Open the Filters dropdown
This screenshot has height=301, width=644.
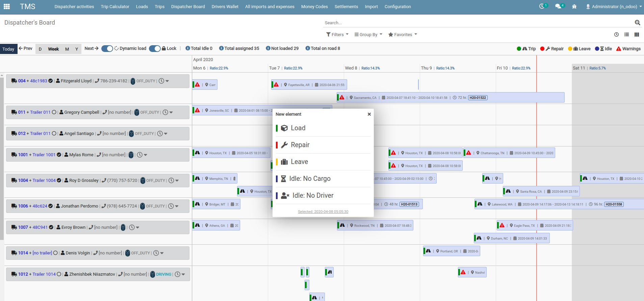coord(337,34)
